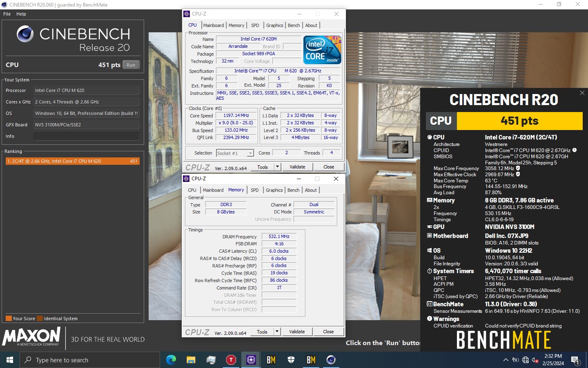Click the Intel Core i7 inside logo
This screenshot has width=588, height=368.
tap(322, 50)
